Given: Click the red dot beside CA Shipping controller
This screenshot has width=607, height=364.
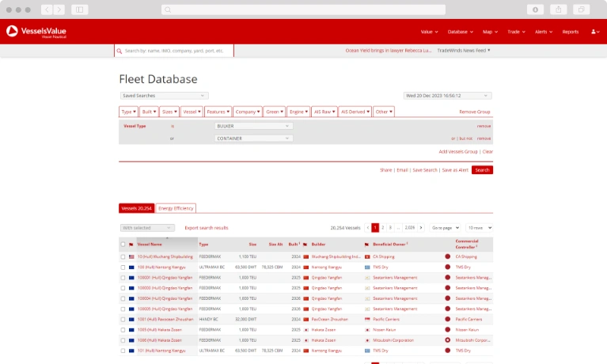Looking at the screenshot, I should click(x=447, y=256).
